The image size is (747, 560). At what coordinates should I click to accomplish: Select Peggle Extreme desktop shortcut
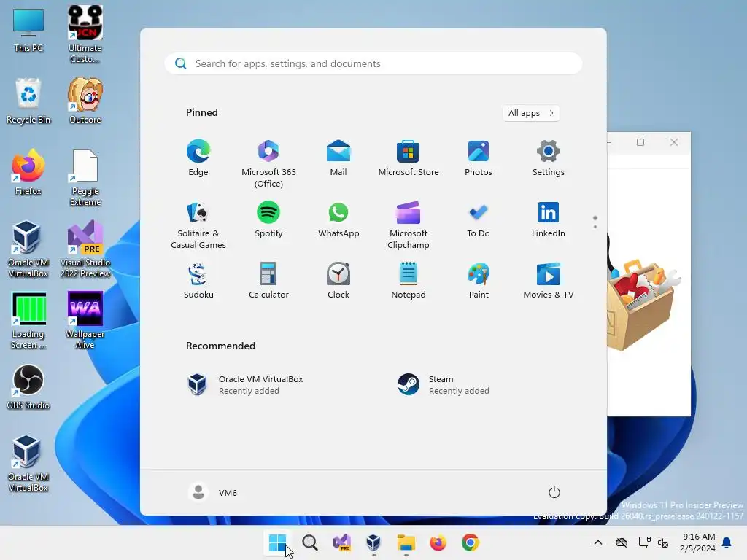pyautogui.click(x=85, y=178)
